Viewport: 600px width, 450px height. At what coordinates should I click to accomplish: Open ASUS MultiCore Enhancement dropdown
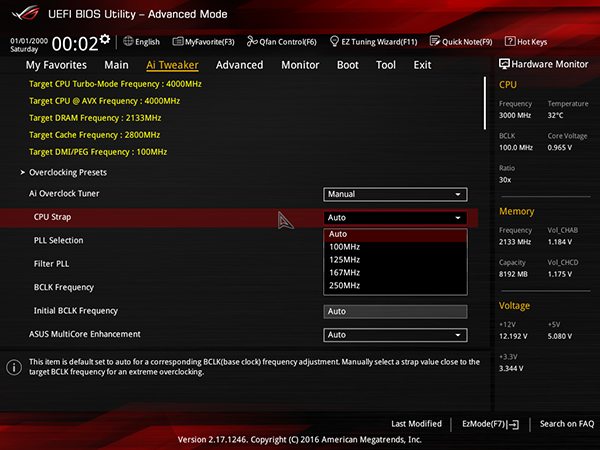[395, 335]
